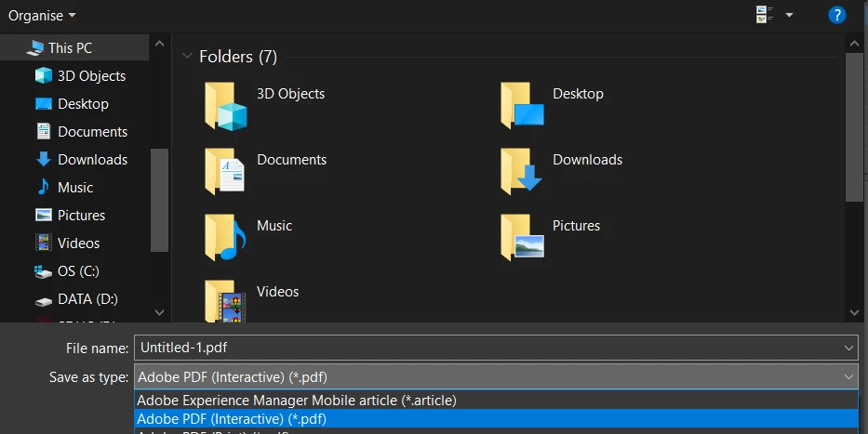Select OS (C:) drive in sidebar
868x434 pixels.
point(78,271)
